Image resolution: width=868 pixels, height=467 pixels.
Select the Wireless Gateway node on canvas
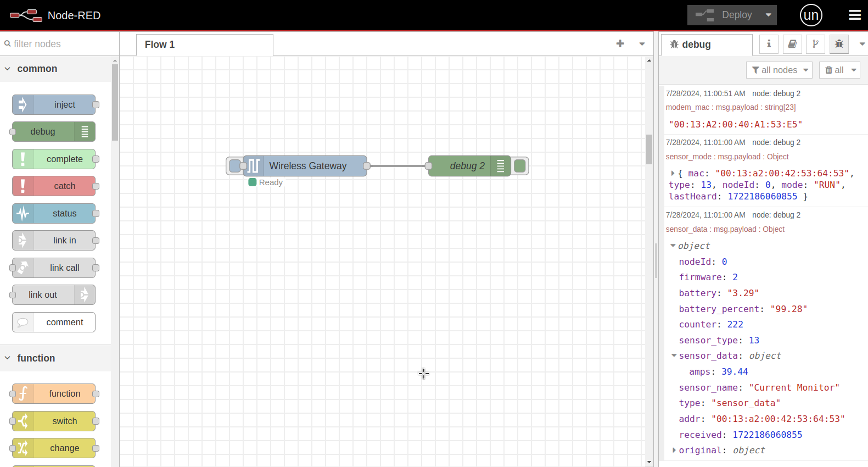pyautogui.click(x=305, y=166)
